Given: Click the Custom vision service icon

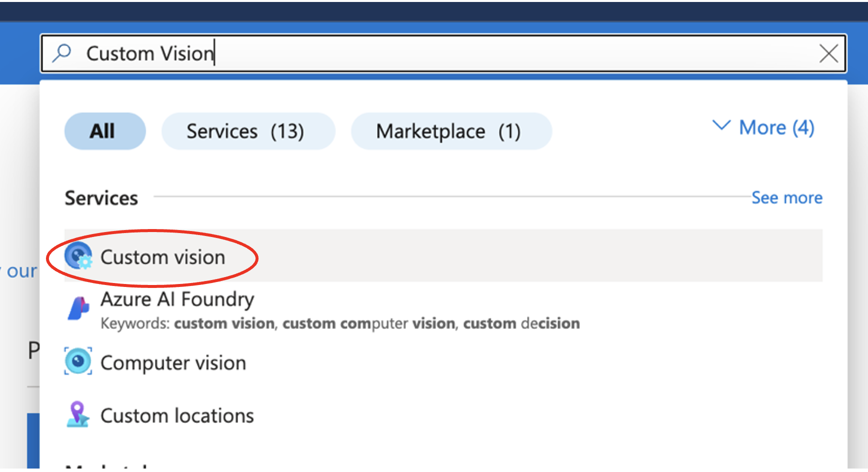Looking at the screenshot, I should coord(78,256).
